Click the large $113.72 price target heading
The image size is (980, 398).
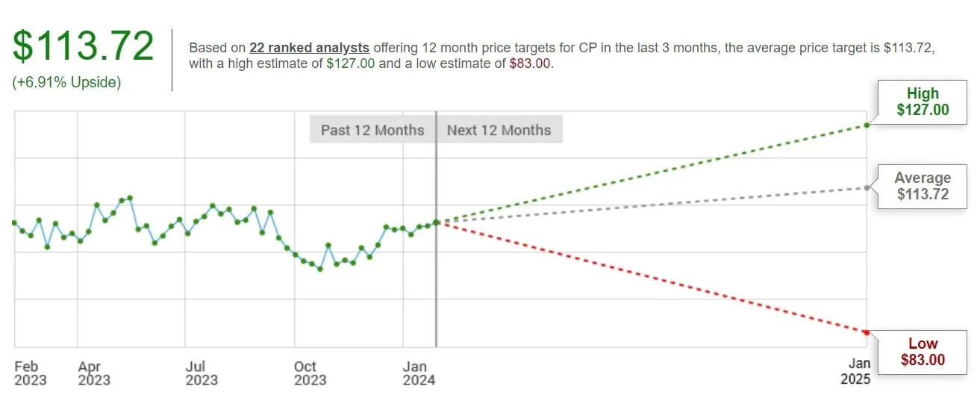83,46
